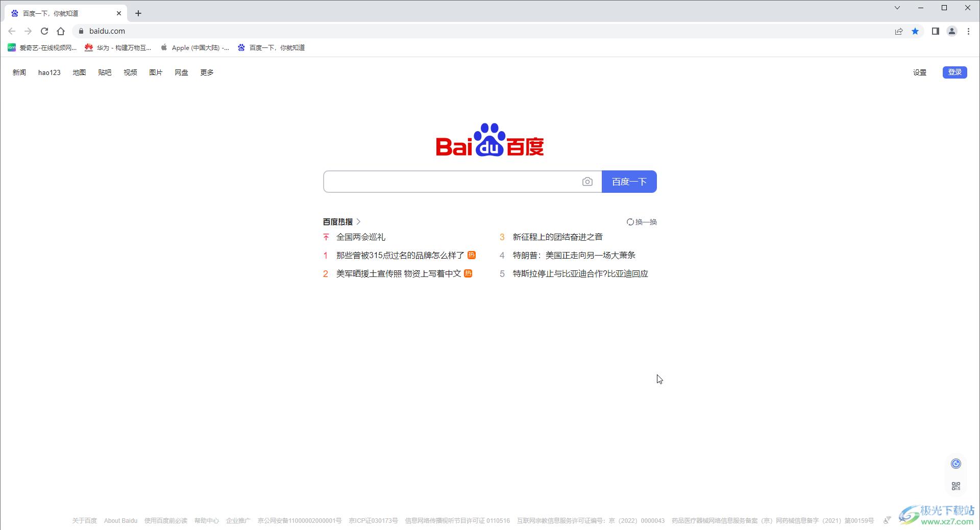Expand the 更多 menu
980x530 pixels.
click(207, 72)
